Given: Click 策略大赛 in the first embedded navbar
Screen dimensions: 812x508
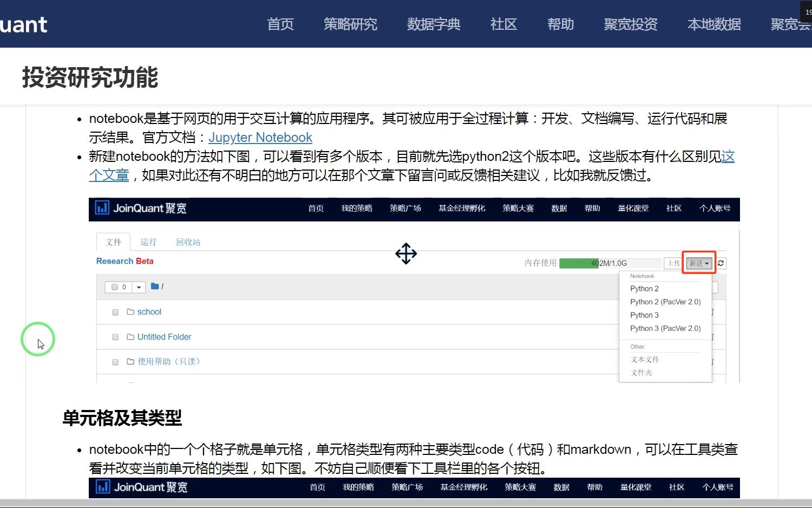Looking at the screenshot, I should pyautogui.click(x=518, y=209).
